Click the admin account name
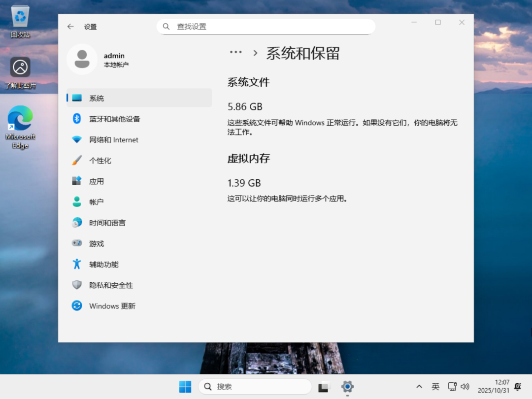 pos(114,56)
